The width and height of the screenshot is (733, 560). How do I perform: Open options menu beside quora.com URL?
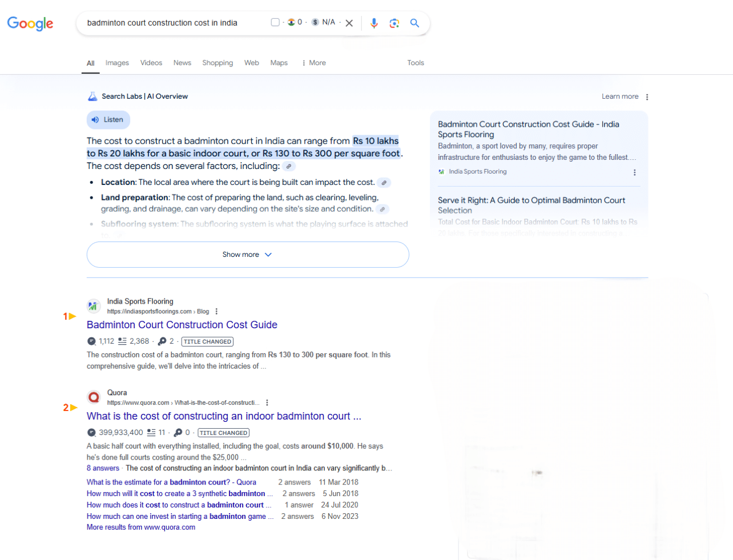click(x=267, y=403)
